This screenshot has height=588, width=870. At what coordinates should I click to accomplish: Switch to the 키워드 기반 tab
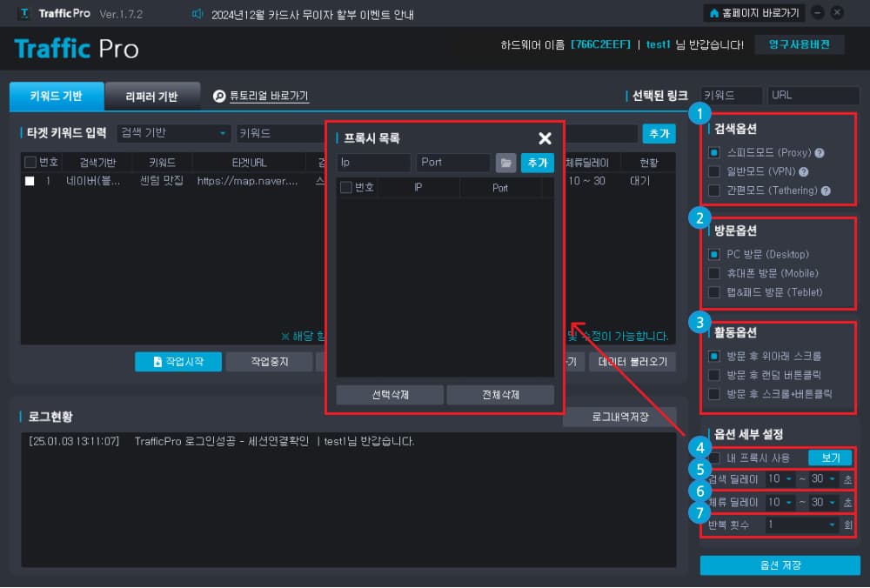coord(57,96)
